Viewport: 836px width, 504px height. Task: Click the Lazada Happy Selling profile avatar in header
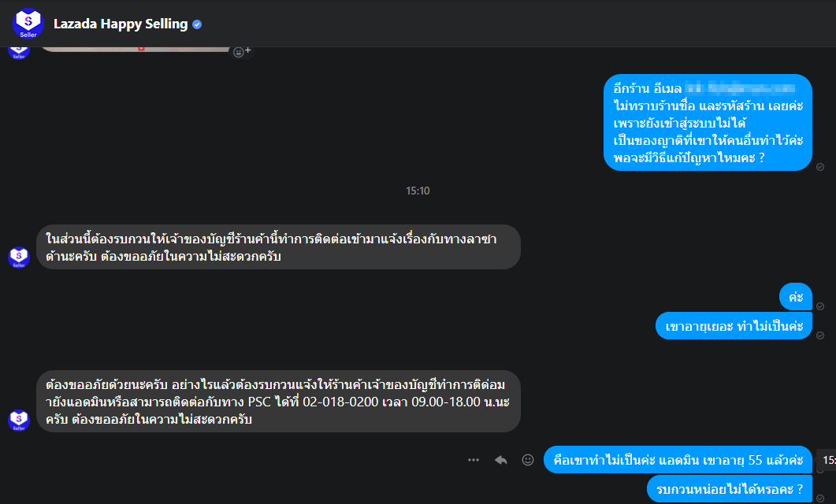coord(28,24)
